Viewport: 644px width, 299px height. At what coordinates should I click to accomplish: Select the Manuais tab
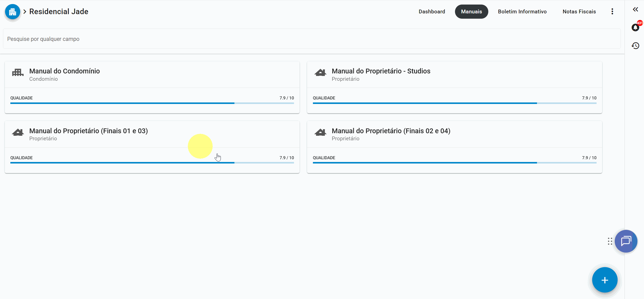(x=471, y=12)
